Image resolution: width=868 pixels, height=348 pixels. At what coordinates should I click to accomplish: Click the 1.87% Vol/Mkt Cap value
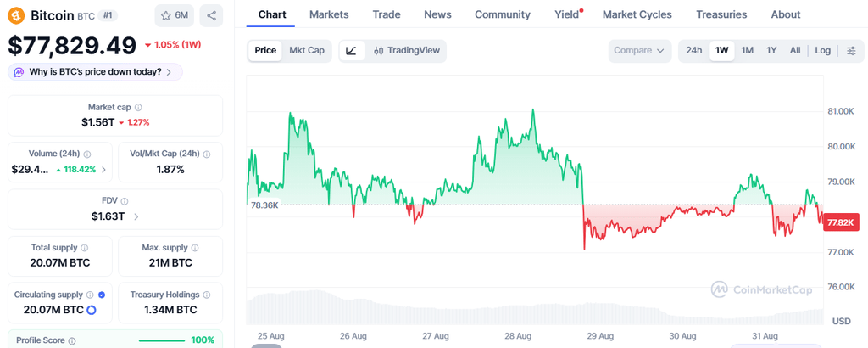coord(170,170)
